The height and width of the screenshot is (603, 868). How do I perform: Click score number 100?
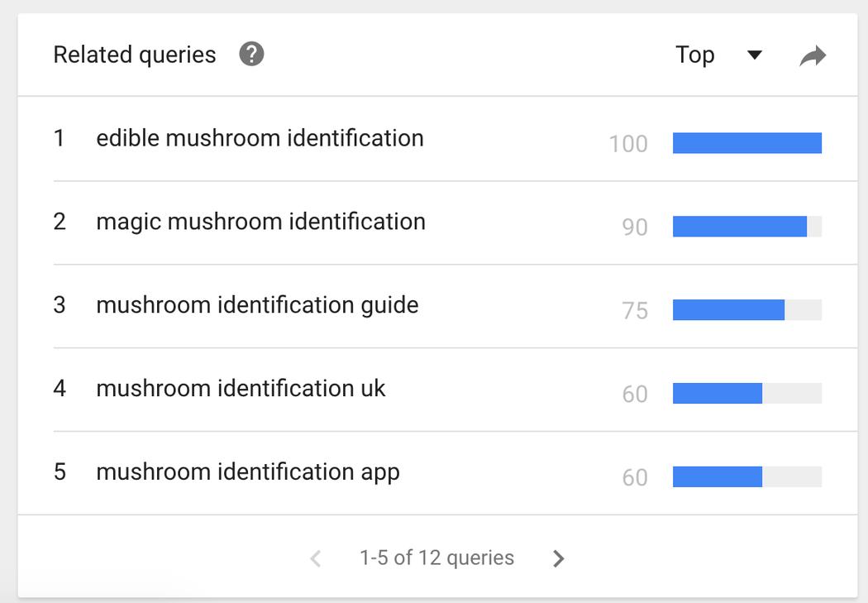coord(628,144)
